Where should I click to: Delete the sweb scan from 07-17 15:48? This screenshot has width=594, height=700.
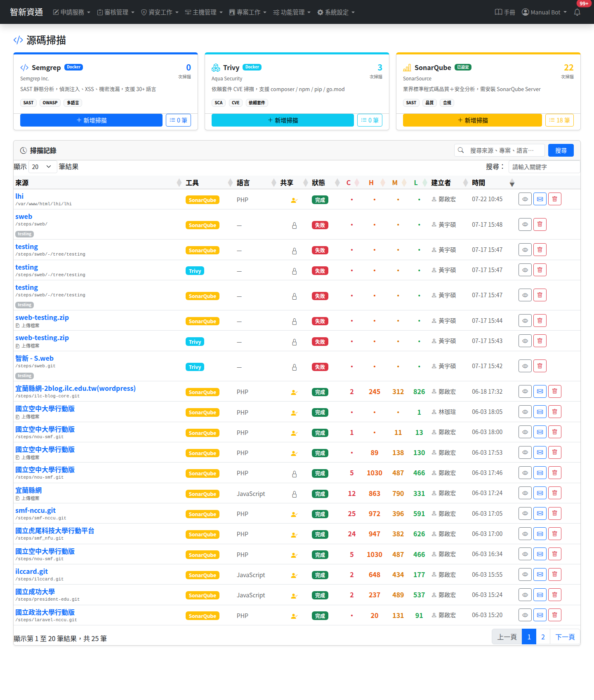click(x=540, y=225)
